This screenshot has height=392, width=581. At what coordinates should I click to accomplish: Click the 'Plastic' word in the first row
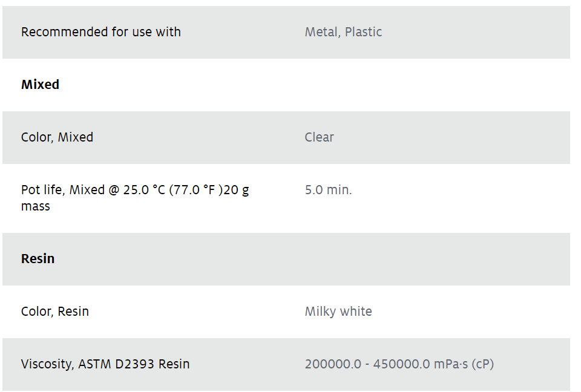click(363, 32)
